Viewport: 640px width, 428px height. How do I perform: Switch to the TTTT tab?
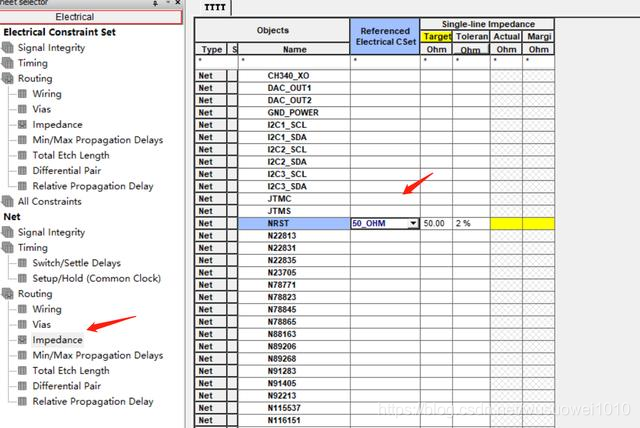click(x=213, y=7)
